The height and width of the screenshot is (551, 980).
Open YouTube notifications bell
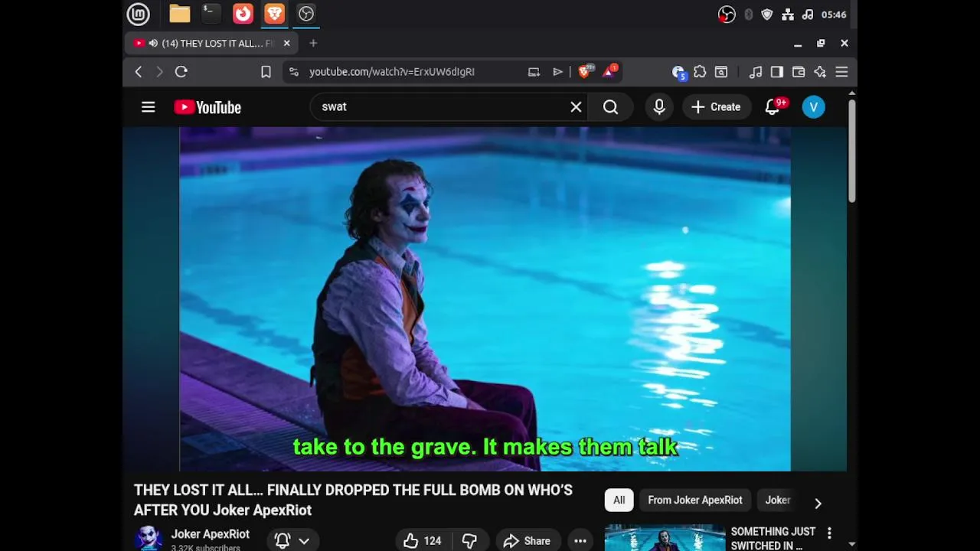click(773, 107)
